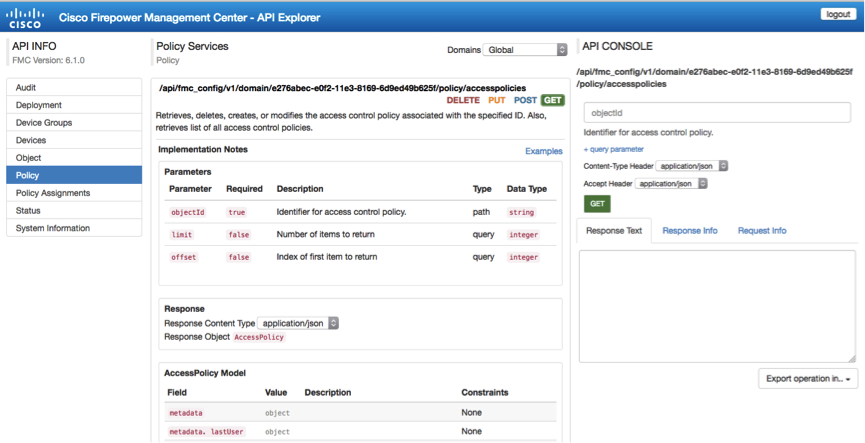Open Audit in the API sidebar
The image size is (865, 443).
tap(75, 88)
